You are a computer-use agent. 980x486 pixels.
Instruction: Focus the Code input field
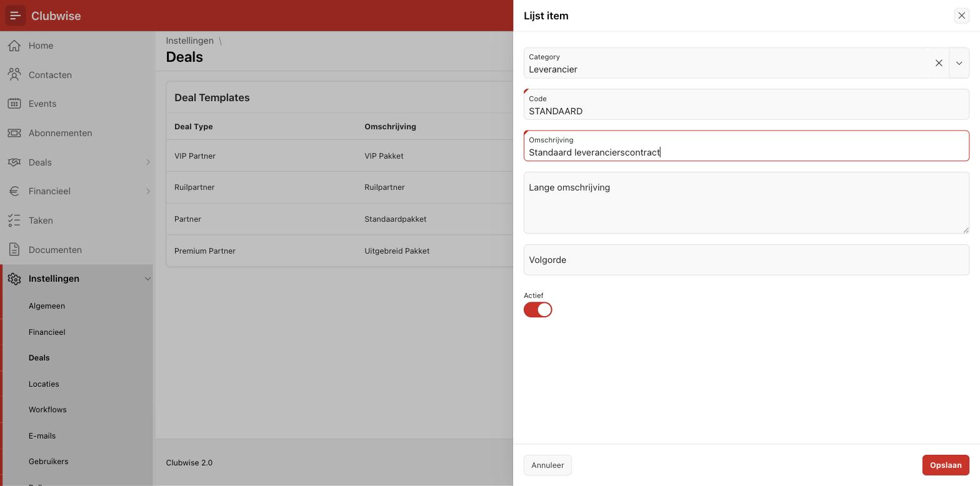[x=746, y=104]
